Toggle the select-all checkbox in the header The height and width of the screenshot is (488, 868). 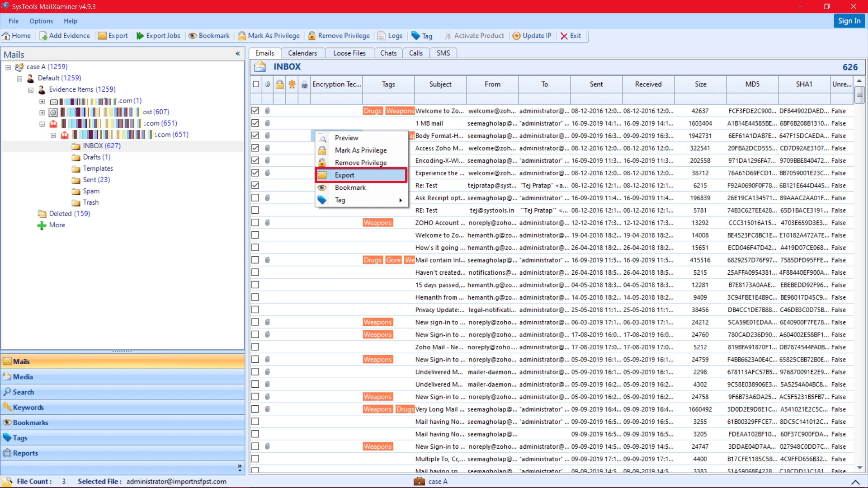(255, 84)
